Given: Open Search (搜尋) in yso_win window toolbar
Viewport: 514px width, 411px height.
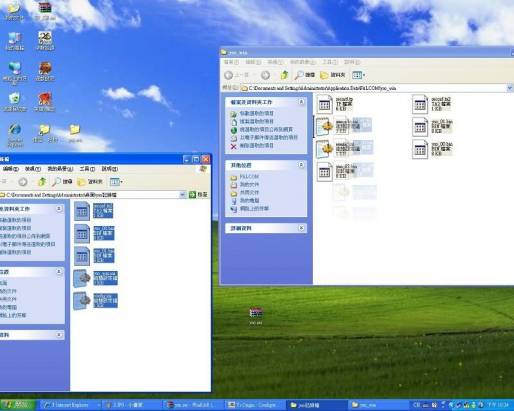Looking at the screenshot, I should click(305, 75).
